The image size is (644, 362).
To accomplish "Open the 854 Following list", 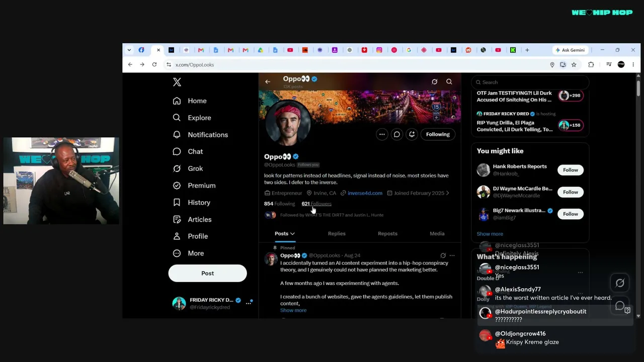I will tap(279, 204).
